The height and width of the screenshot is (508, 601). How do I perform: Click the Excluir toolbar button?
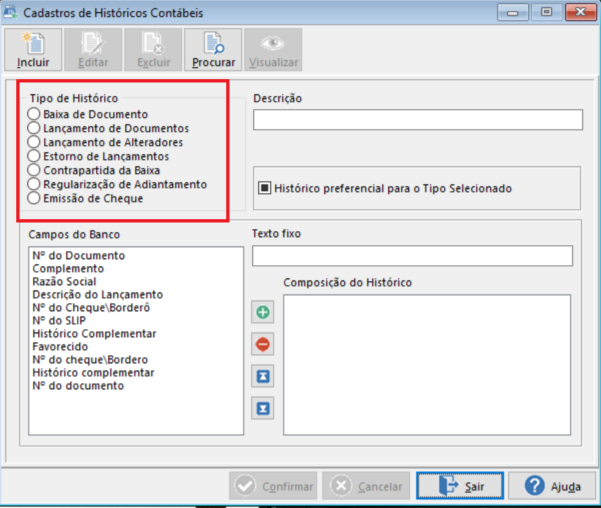point(153,50)
